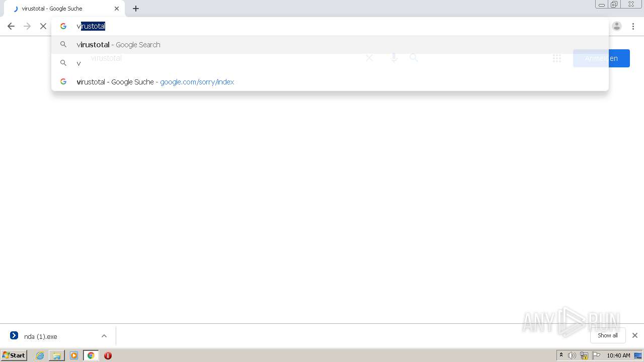The width and height of the screenshot is (644, 362).
Task: Select the virustotal - Google Suche tab
Action: pos(64,9)
